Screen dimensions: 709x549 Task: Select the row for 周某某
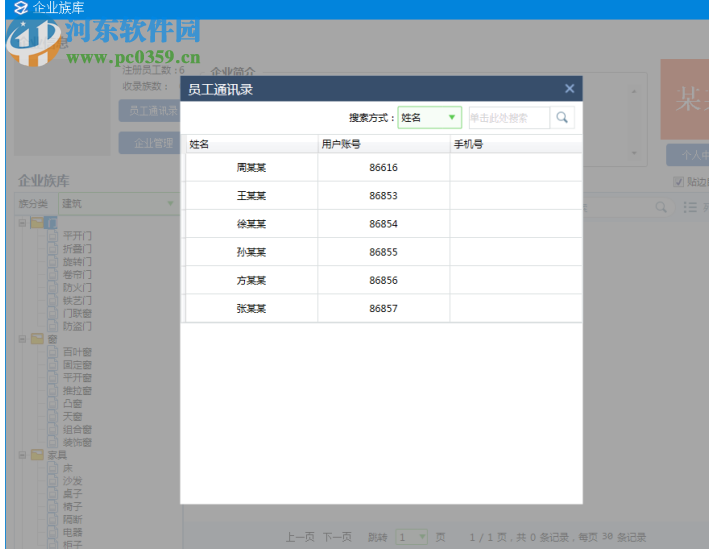click(383, 167)
